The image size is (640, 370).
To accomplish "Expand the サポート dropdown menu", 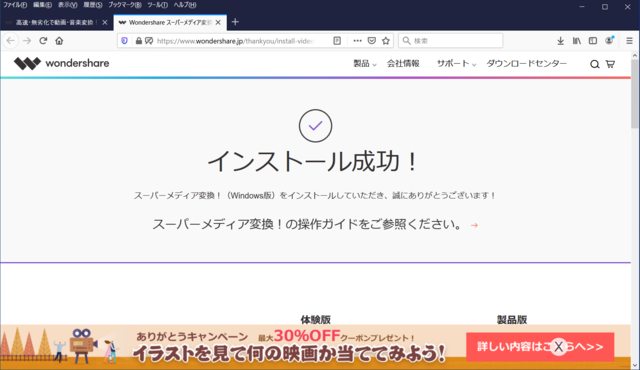I will tap(456, 64).
